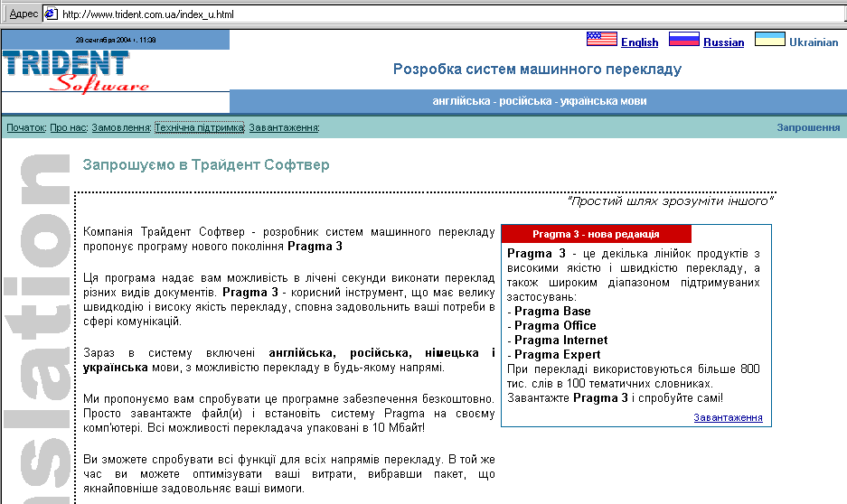Open the Початок navigation link
The height and width of the screenshot is (504, 847).
click(x=26, y=128)
